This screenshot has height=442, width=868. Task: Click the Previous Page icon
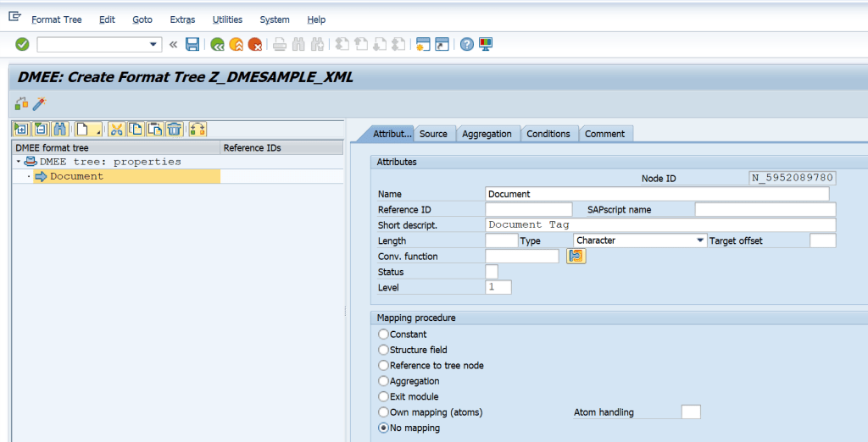click(361, 44)
